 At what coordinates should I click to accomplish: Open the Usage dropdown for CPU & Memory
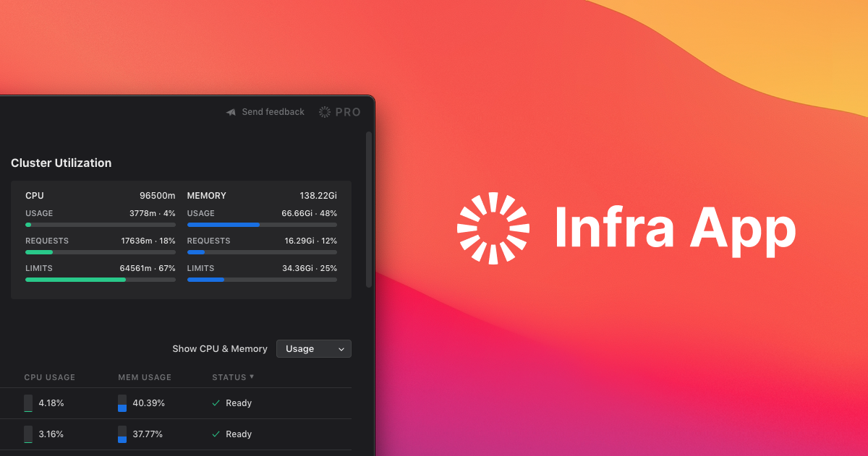click(x=314, y=349)
